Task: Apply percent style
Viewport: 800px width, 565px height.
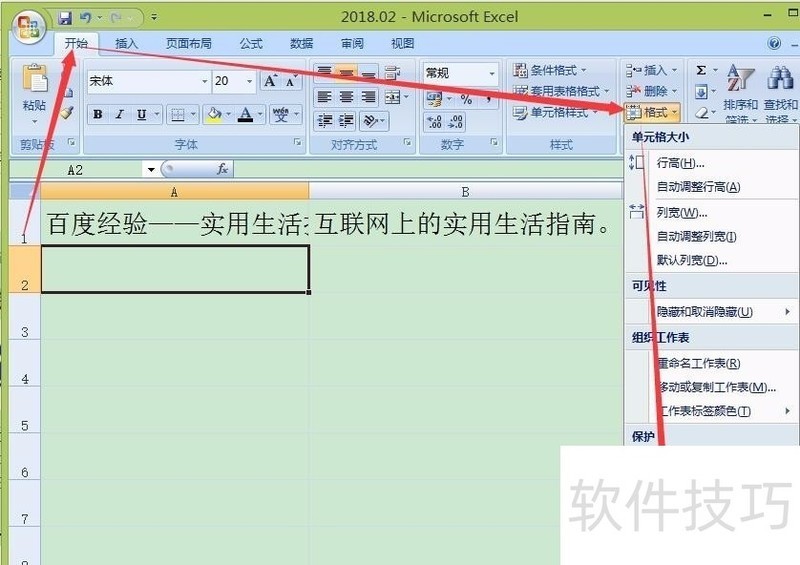Action: pos(466,98)
